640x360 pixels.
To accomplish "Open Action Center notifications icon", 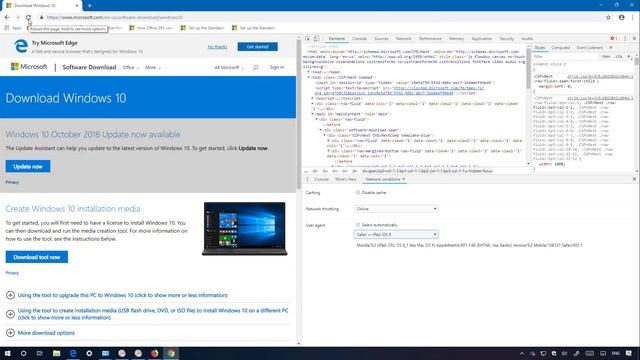I will [629, 353].
